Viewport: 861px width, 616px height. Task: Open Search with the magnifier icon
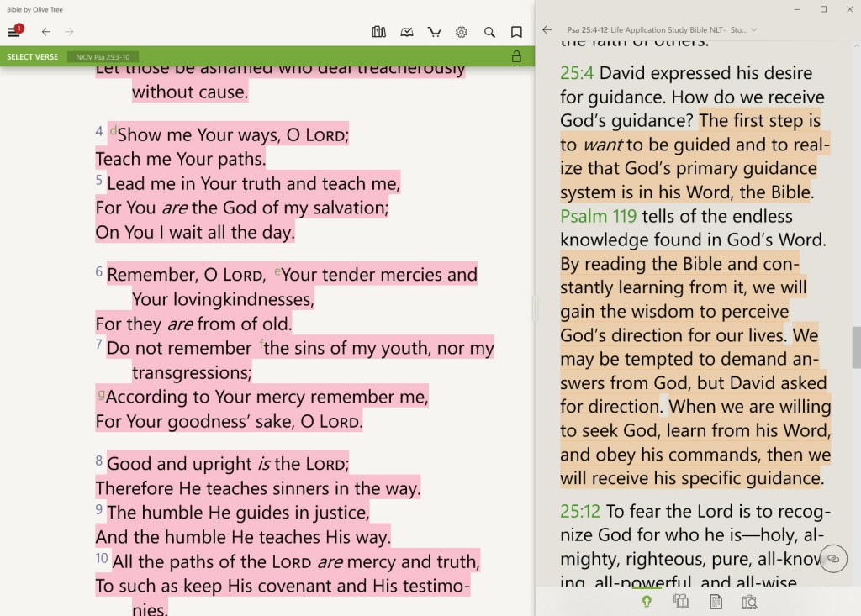[489, 32]
